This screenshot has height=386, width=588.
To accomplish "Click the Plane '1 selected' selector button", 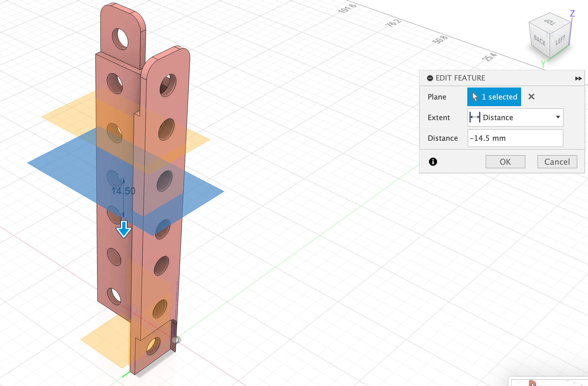I will pyautogui.click(x=494, y=97).
